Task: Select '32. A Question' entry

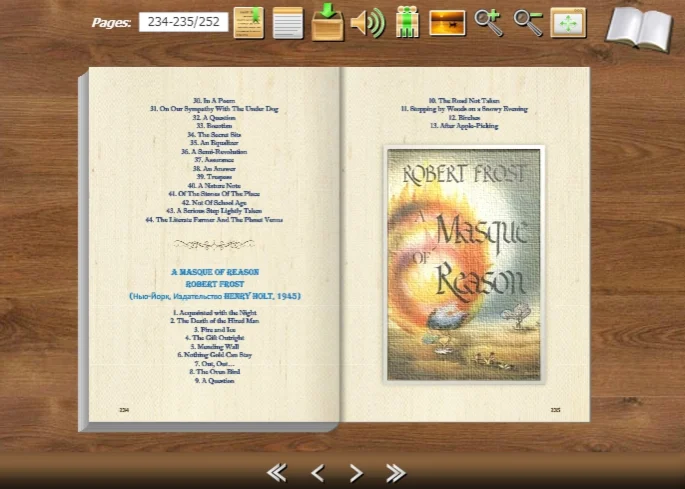Action: [x=214, y=118]
